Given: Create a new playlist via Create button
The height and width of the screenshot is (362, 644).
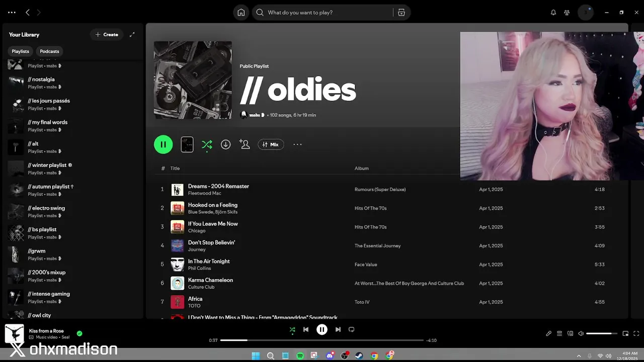Looking at the screenshot, I should coord(107,35).
